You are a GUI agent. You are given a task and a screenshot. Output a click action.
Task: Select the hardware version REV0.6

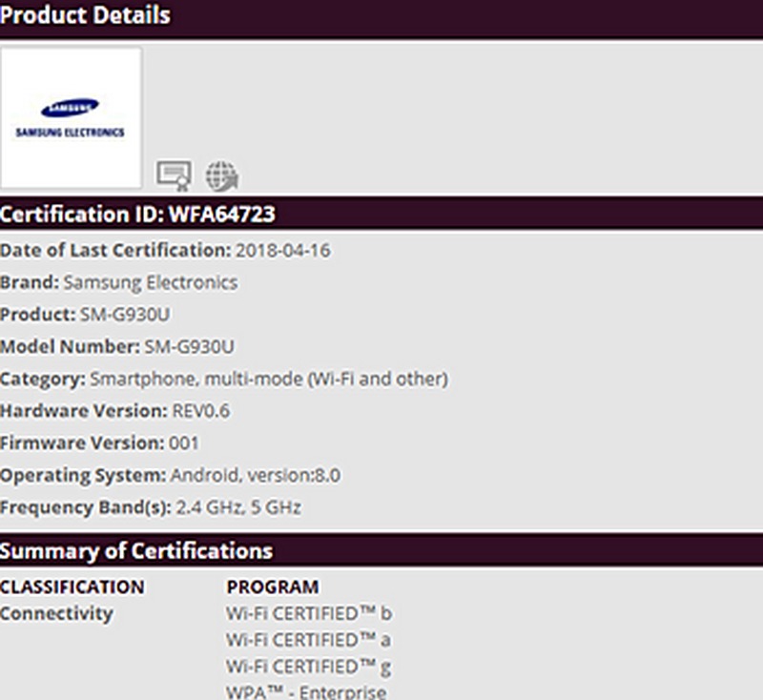pos(201,411)
